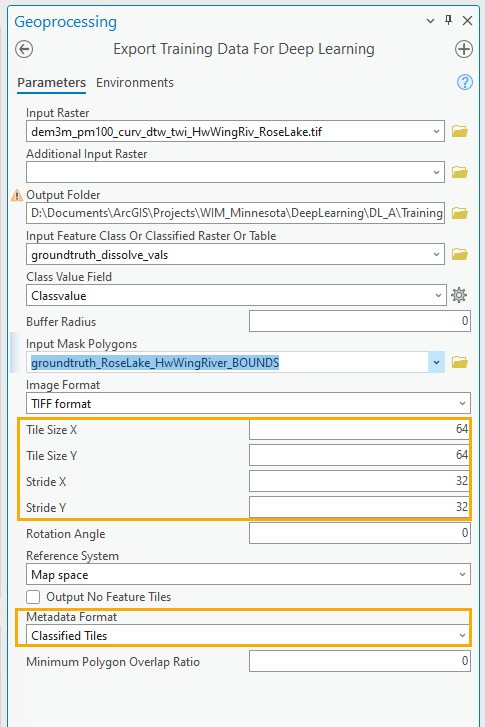Browse folder for Input Raster
This screenshot has width=485, height=727.
[459, 131]
